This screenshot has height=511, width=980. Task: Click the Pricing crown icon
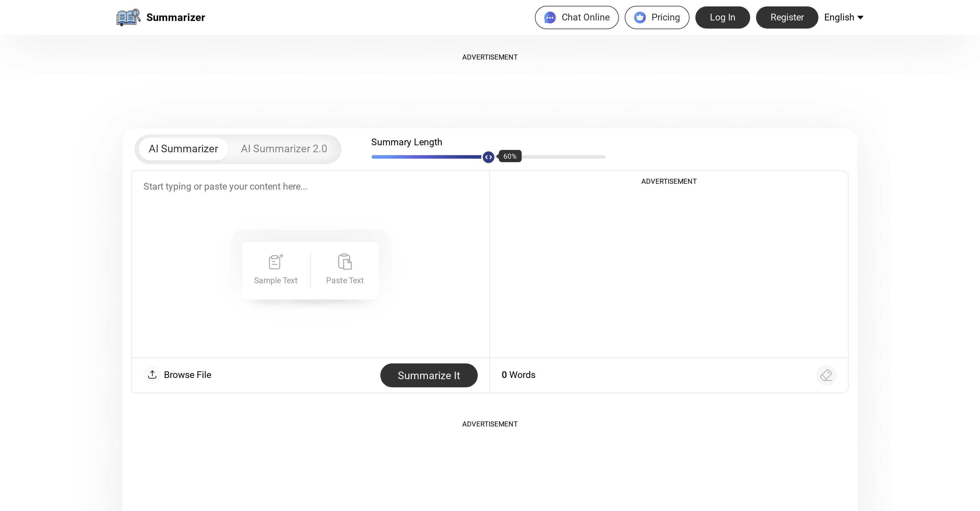(x=640, y=17)
